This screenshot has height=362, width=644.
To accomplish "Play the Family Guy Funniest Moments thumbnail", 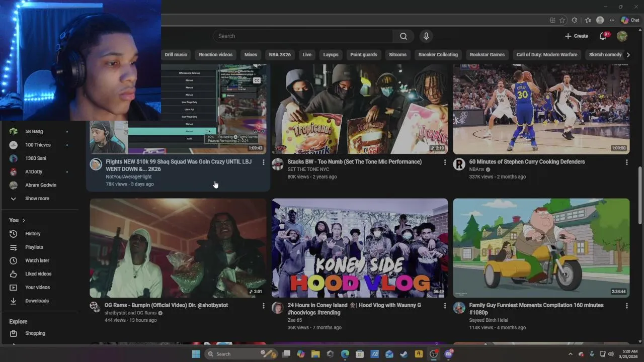I will click(x=541, y=248).
